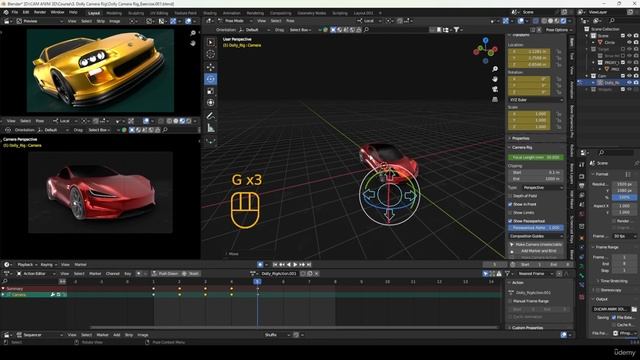The width and height of the screenshot is (640, 360).
Task: Uncheck Show Passepartout checkbox
Action: 510,221
